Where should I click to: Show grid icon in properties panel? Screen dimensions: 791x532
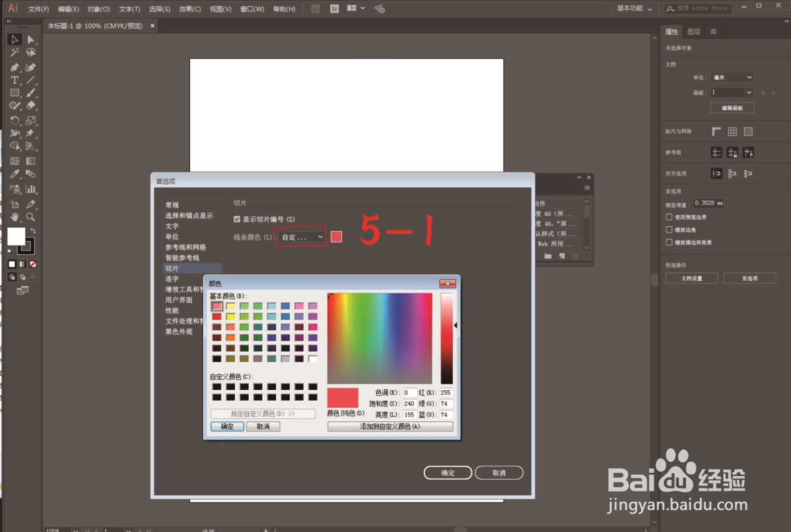pos(732,131)
